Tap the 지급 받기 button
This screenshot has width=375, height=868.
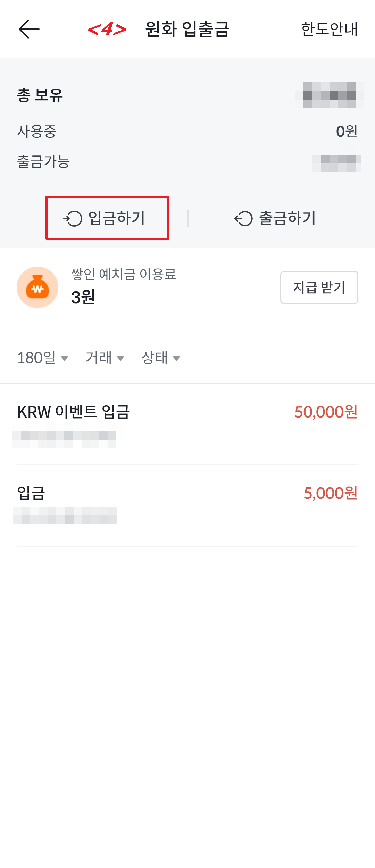[x=319, y=287]
